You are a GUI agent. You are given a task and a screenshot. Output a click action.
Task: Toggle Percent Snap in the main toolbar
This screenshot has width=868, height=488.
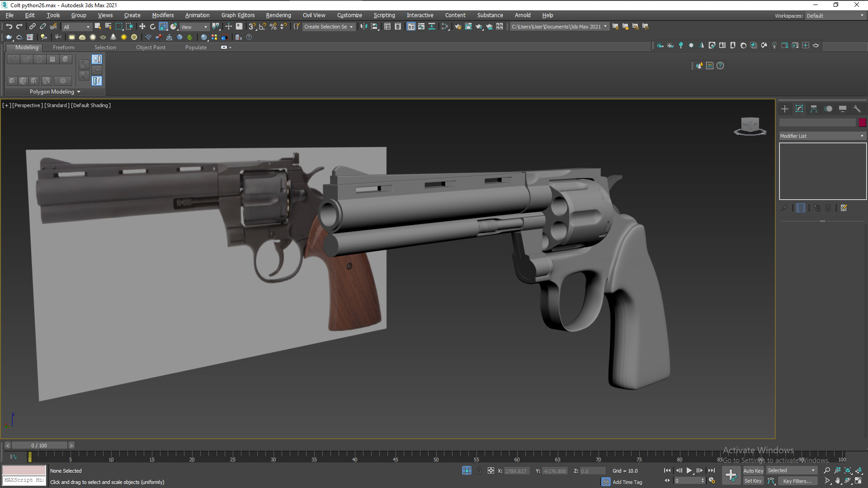(x=273, y=26)
